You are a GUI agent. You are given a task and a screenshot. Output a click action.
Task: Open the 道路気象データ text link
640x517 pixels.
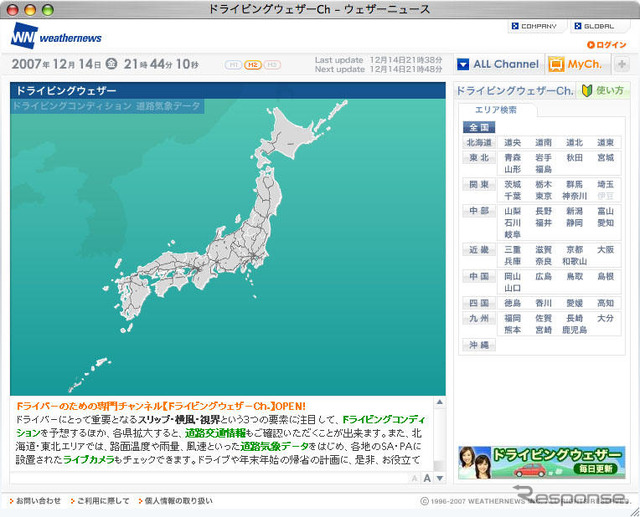pyautogui.click(x=274, y=446)
